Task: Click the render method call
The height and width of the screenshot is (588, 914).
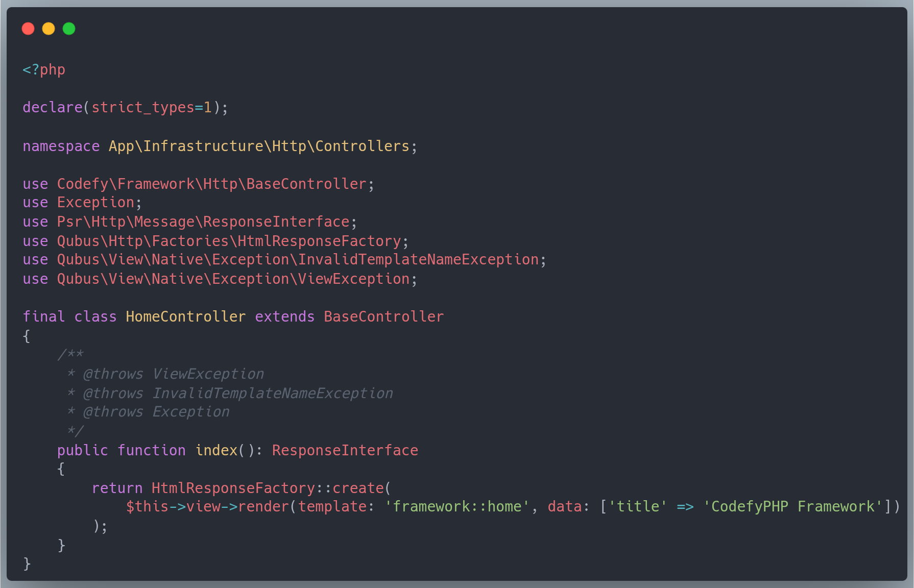Action: pyautogui.click(x=262, y=506)
